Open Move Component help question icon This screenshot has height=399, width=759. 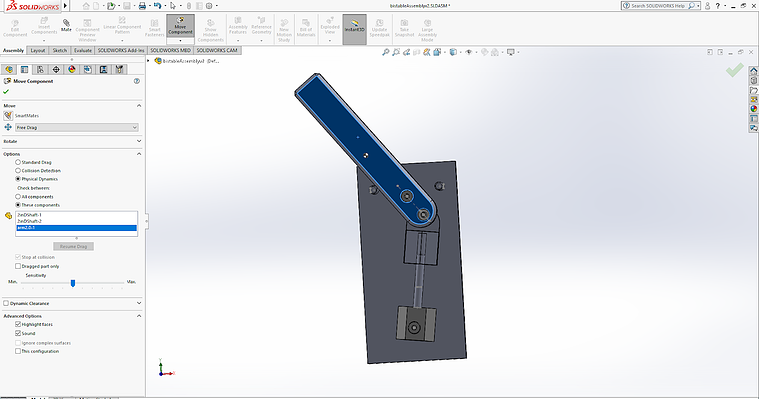click(x=137, y=81)
